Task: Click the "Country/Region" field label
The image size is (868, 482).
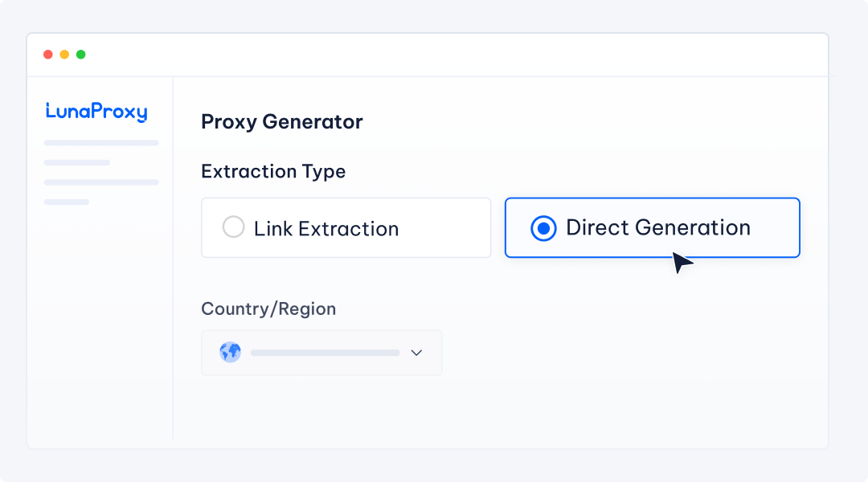Action: pos(268,309)
